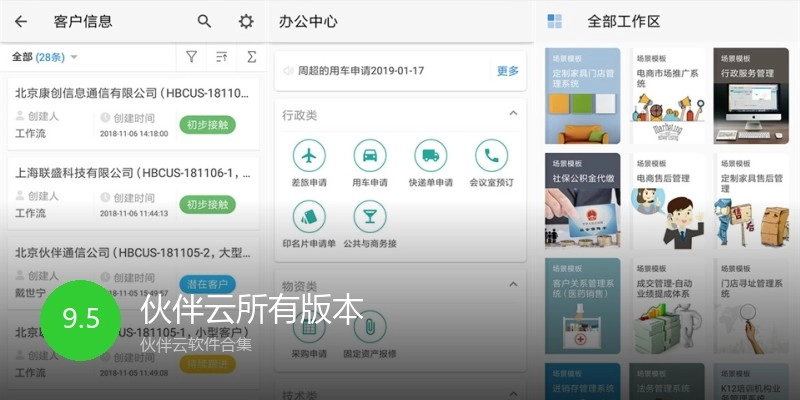The height and width of the screenshot is (400, 800).
Task: Open 印名片申请单 cards icon
Action: (x=309, y=217)
